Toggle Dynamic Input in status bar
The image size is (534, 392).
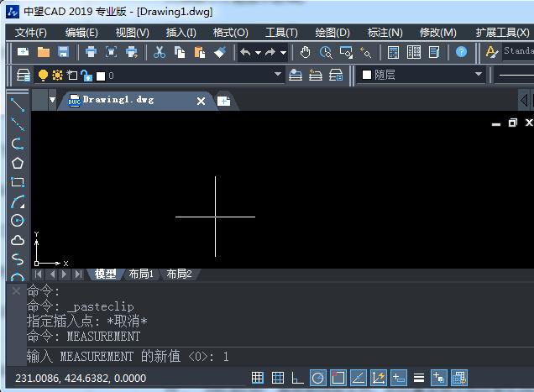click(x=399, y=378)
